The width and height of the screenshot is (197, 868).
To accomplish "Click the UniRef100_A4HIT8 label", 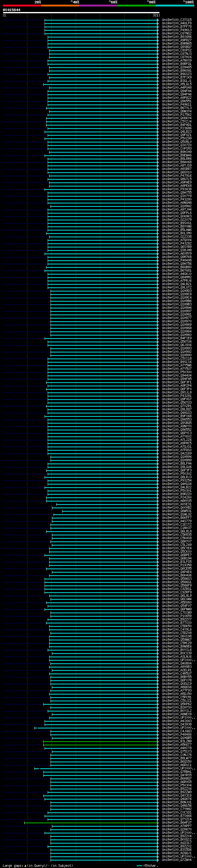I will 177,748.
